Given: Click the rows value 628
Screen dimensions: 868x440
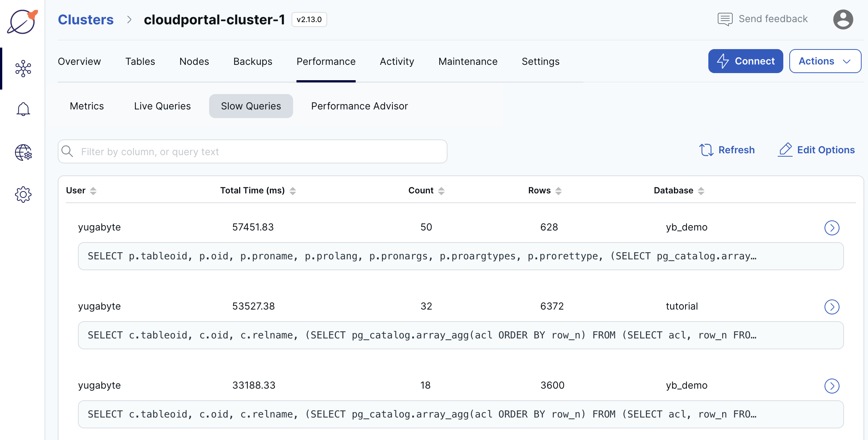Looking at the screenshot, I should pos(549,227).
